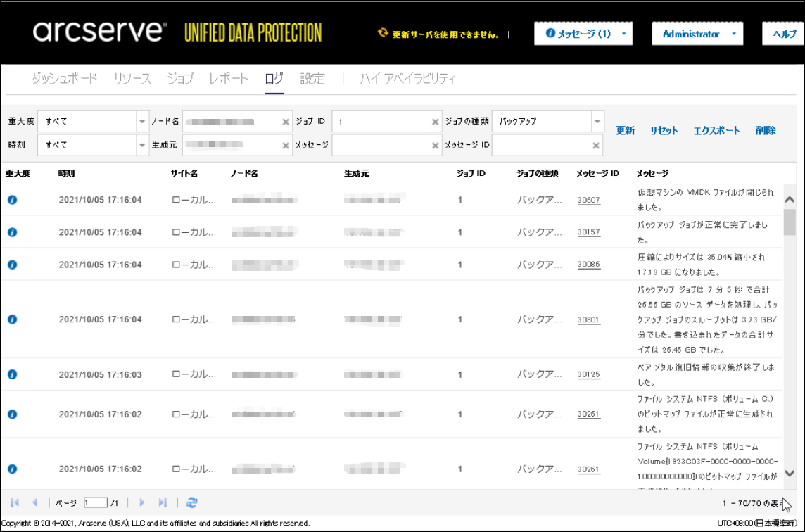Sort by the 時刻 column header
805x532 pixels.
[x=66, y=173]
